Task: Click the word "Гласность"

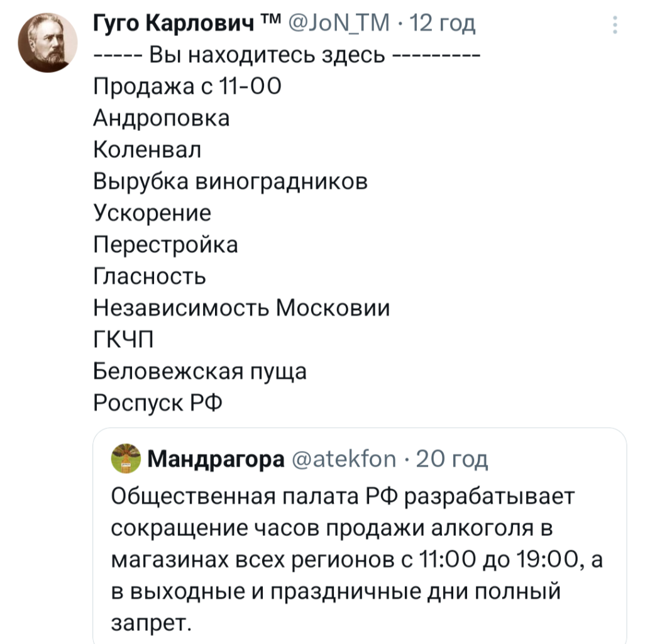Action: tap(150, 275)
